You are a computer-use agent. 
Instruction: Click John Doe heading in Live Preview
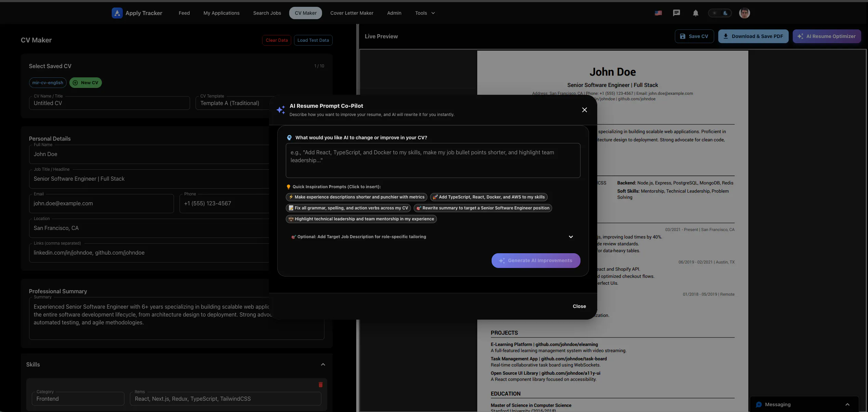pos(612,72)
